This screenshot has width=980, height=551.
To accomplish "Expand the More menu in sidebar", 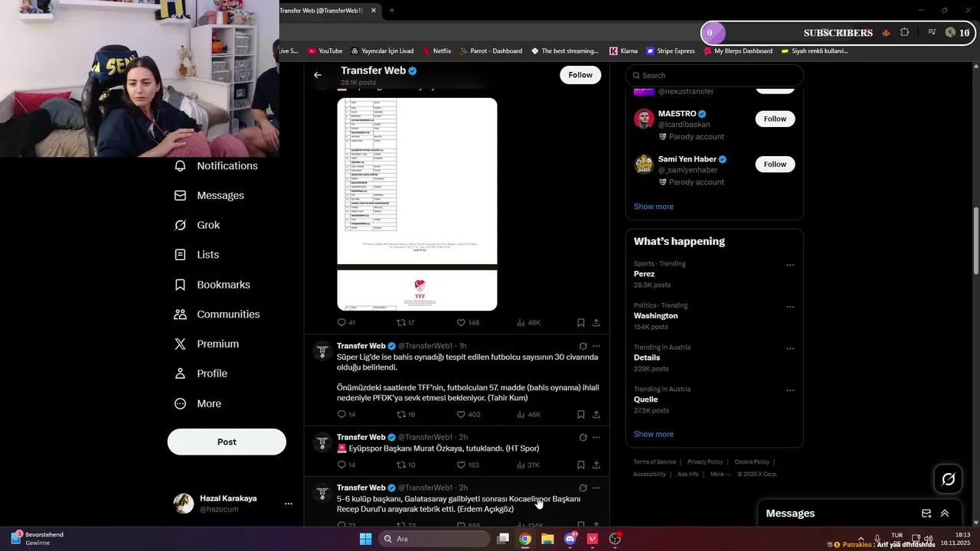I will (x=198, y=403).
